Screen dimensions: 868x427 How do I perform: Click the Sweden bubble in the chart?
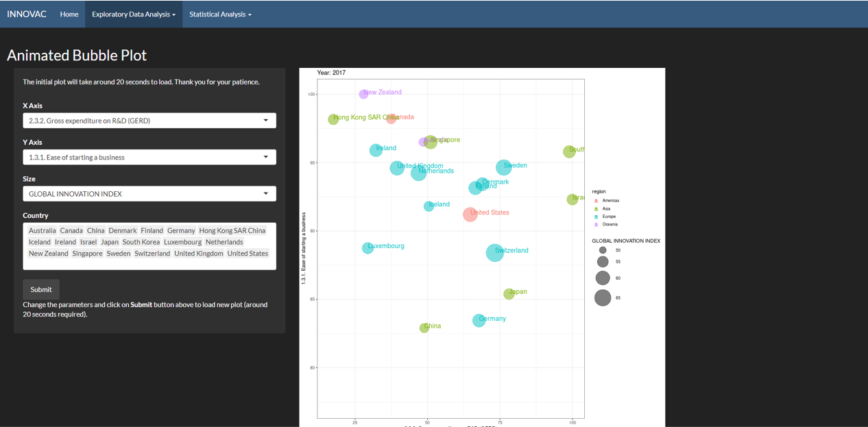coord(503,168)
